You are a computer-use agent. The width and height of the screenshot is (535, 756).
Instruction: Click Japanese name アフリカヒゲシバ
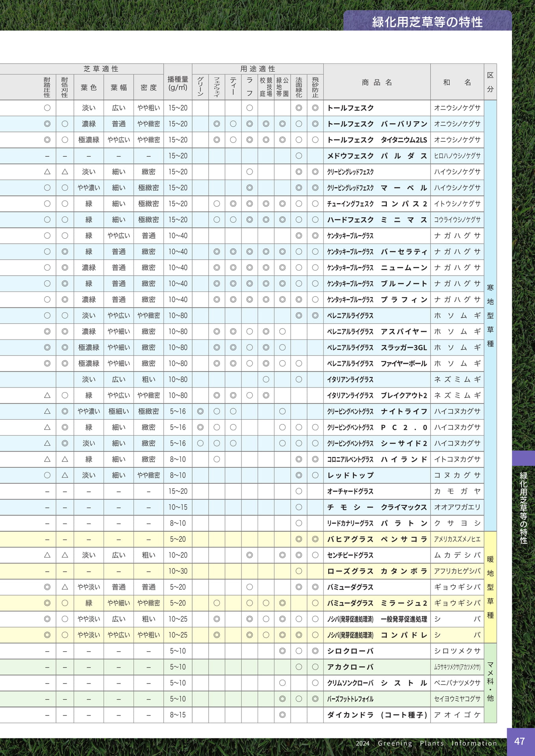tap(457, 571)
